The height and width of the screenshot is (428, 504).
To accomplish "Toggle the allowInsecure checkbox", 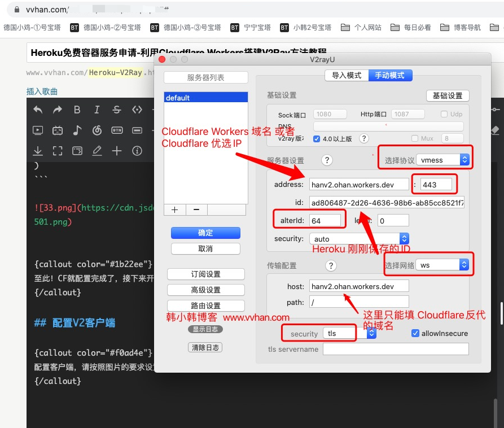I will (x=415, y=333).
